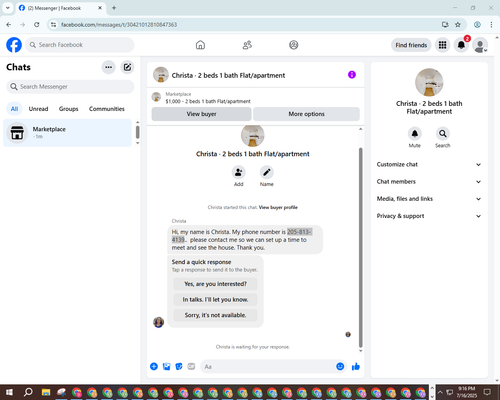Select the Communities chats tab
Viewport: 500px width, 400px height.
tap(107, 109)
